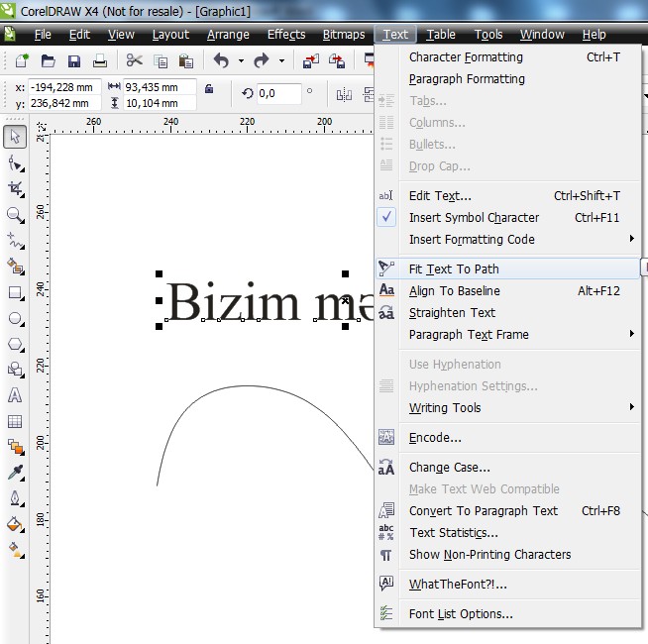Click the Undo arrow

[222, 60]
